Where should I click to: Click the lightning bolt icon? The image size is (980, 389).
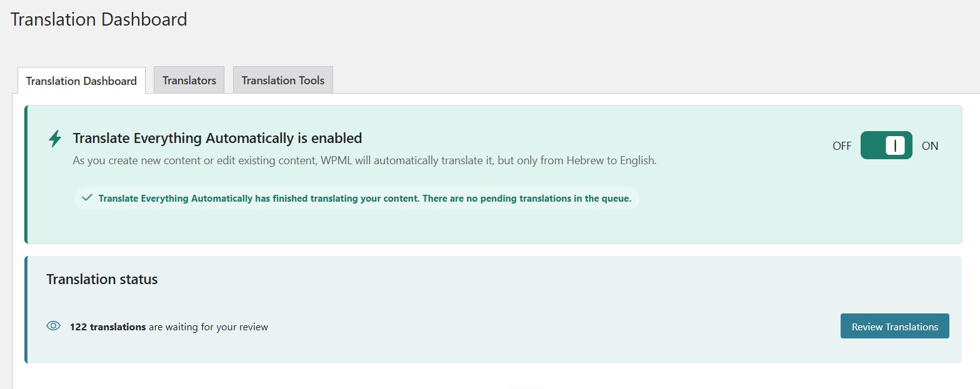point(55,139)
